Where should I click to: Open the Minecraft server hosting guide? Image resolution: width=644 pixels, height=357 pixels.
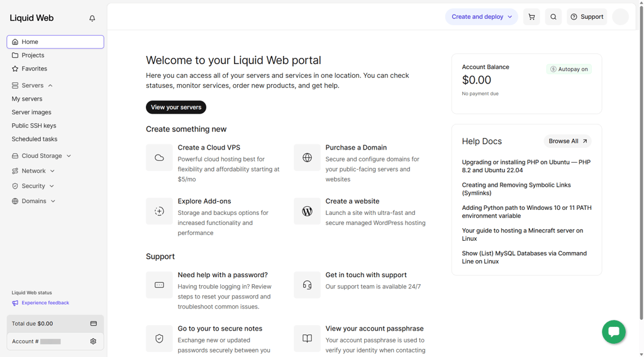point(523,234)
